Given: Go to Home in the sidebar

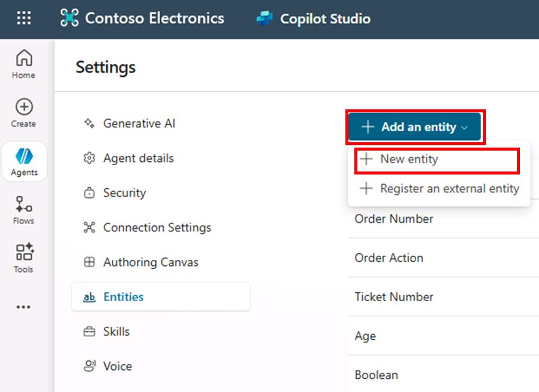Looking at the screenshot, I should pos(24,65).
